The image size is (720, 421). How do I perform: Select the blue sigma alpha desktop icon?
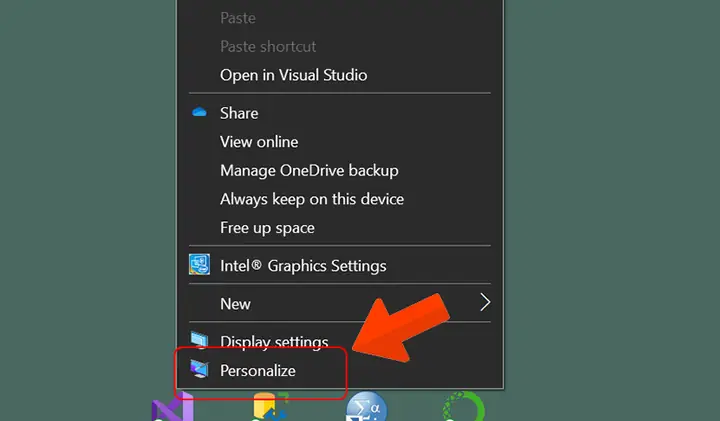pos(366,407)
